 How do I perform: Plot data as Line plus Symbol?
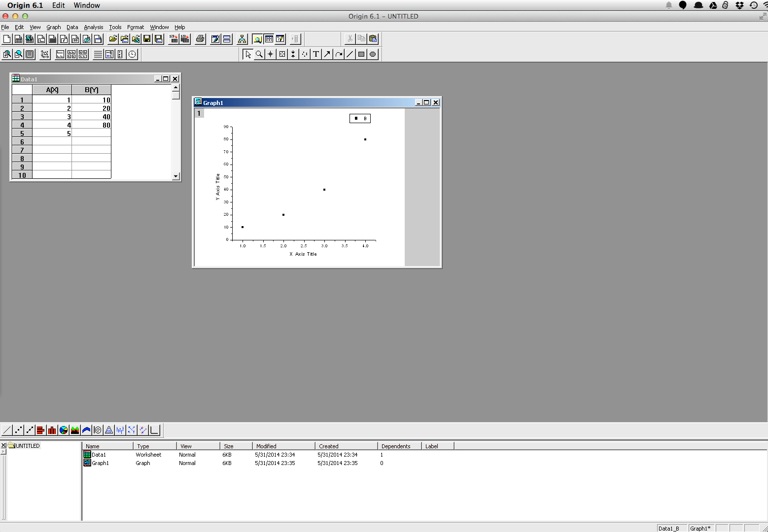[x=30, y=430]
